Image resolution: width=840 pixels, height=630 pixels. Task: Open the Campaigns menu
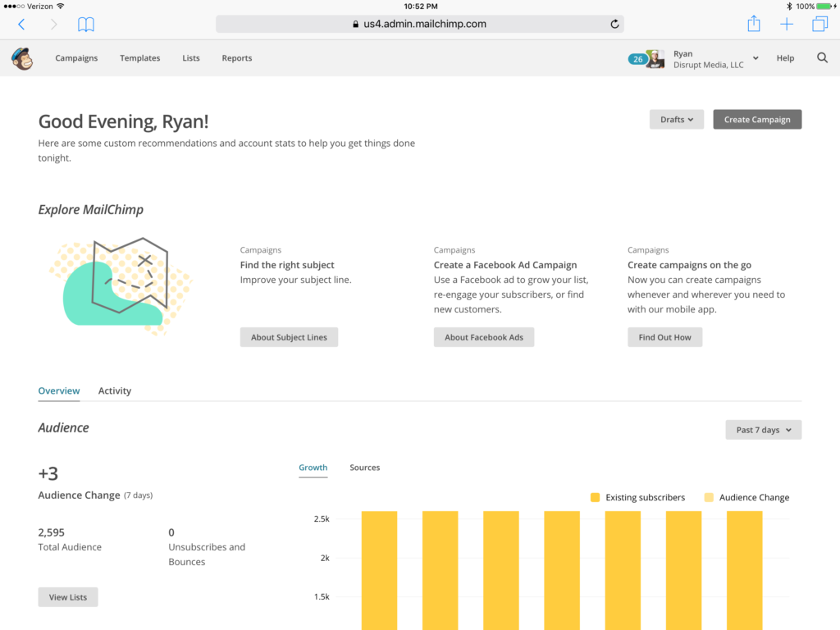tap(76, 58)
